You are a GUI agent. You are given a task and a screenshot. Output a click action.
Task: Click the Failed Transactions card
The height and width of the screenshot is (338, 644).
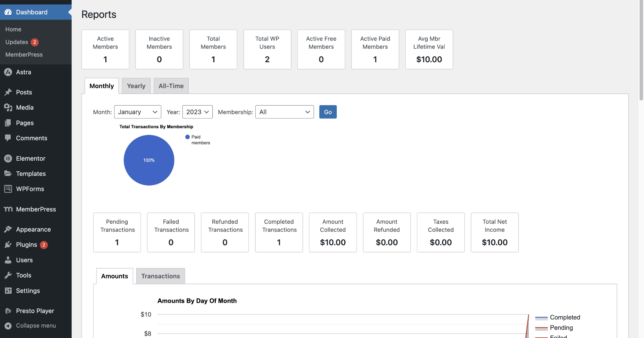click(x=171, y=232)
